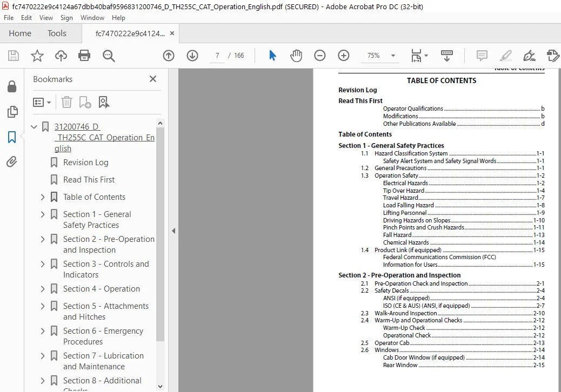The width and height of the screenshot is (561, 392).
Task: Click the security lock sidebar icon
Action: point(12,86)
